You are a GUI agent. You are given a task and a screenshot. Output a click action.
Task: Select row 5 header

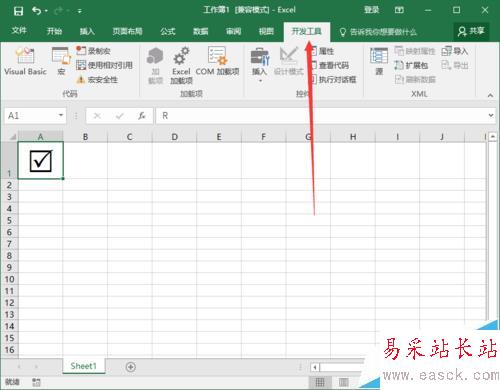tap(9, 220)
